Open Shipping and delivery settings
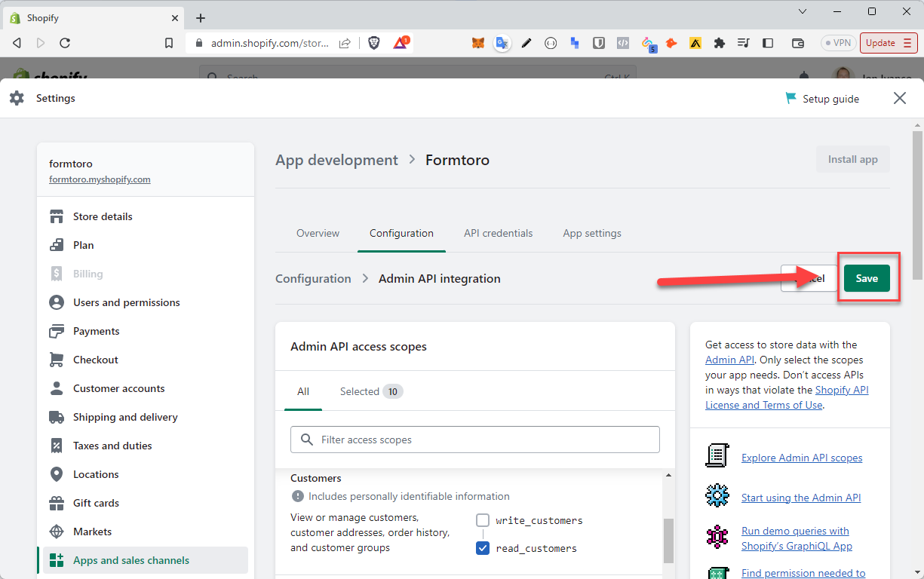Viewport: 924px width, 579px height. [x=146, y=417]
